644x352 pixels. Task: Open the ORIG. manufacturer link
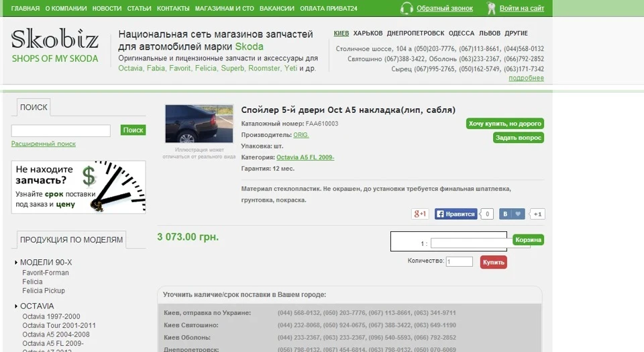pyautogui.click(x=301, y=135)
